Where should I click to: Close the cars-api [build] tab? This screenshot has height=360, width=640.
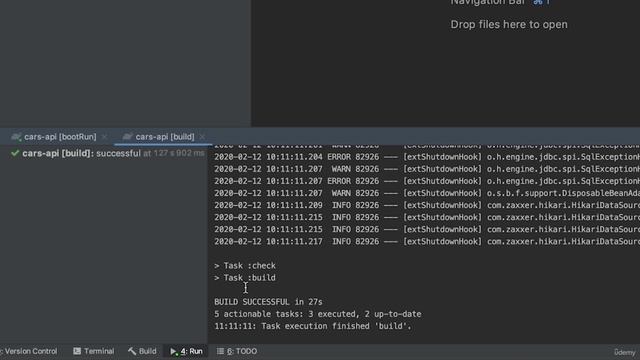click(202, 137)
